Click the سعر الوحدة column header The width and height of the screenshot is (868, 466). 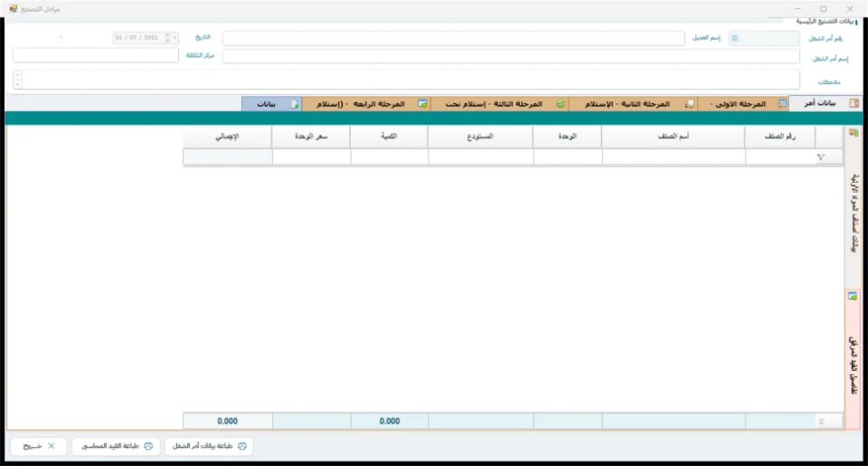tap(311, 137)
